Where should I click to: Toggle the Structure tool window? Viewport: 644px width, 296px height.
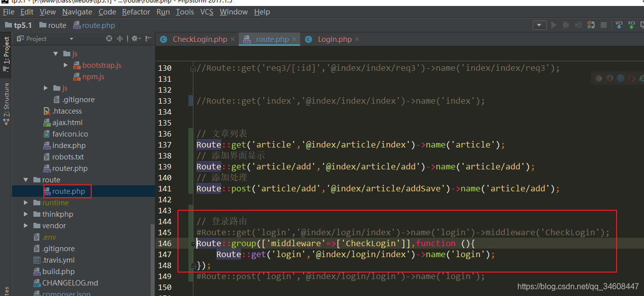coord(6,103)
